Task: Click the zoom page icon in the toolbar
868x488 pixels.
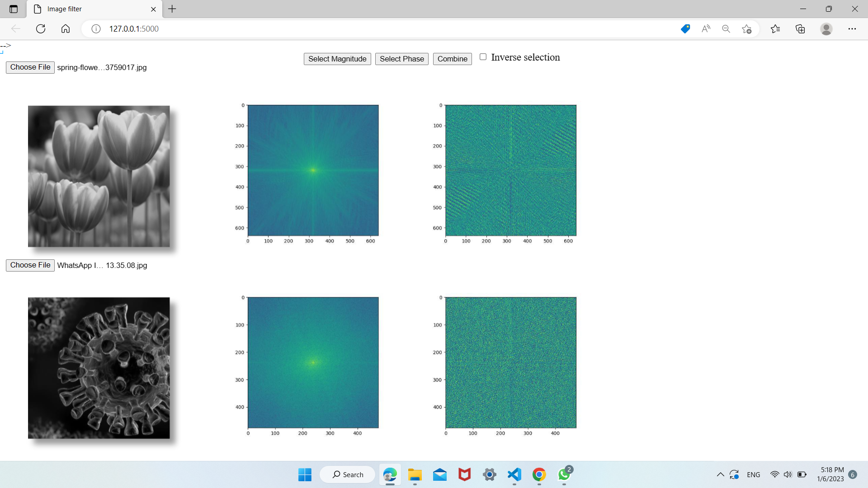Action: click(x=726, y=28)
